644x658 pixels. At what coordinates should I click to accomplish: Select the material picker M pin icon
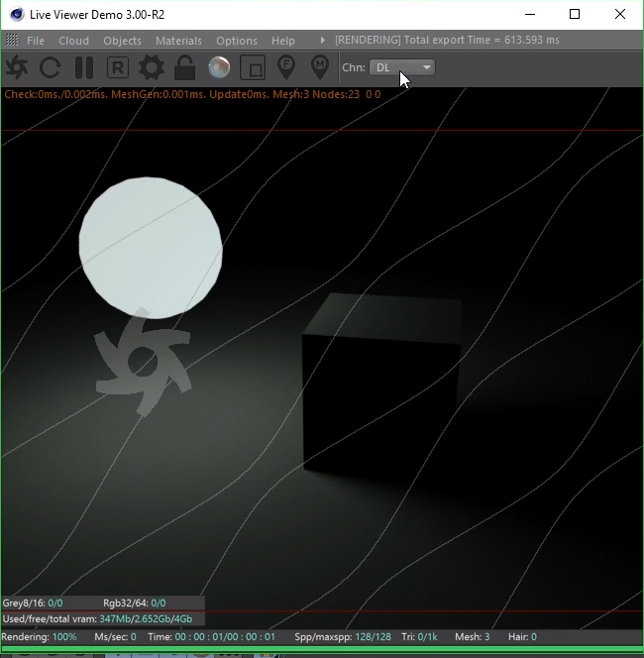click(320, 67)
